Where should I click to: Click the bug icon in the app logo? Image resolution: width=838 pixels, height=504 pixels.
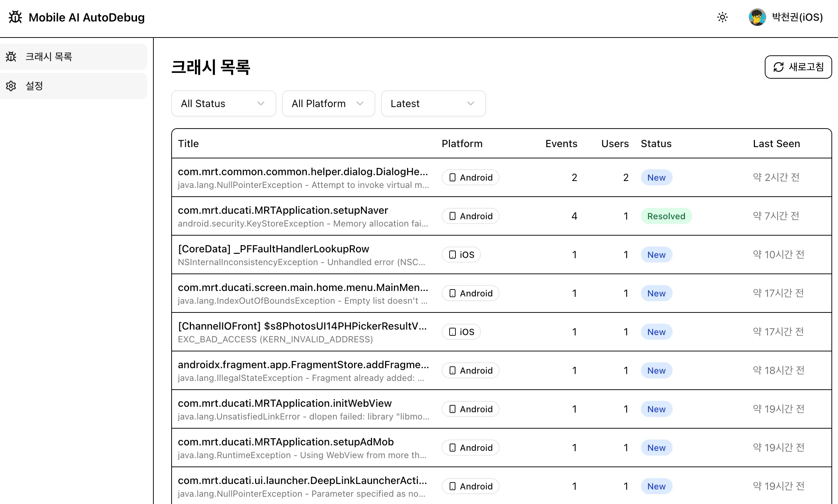coord(15,17)
